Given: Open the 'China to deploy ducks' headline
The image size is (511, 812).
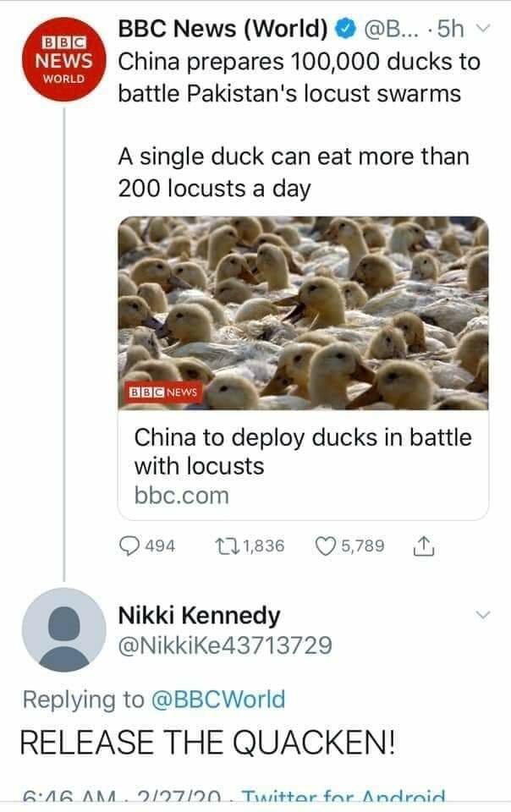Looking at the screenshot, I should [303, 452].
